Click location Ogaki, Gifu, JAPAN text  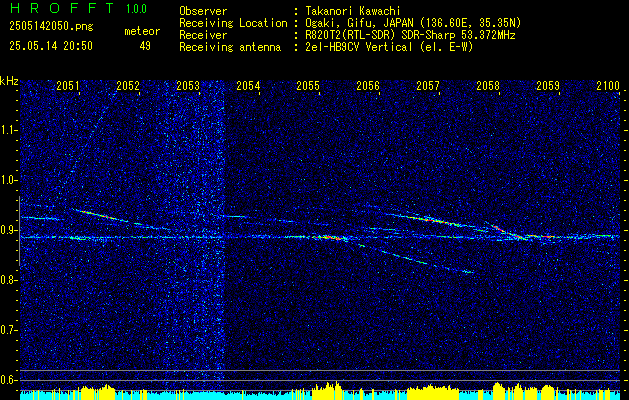pyautogui.click(x=413, y=23)
